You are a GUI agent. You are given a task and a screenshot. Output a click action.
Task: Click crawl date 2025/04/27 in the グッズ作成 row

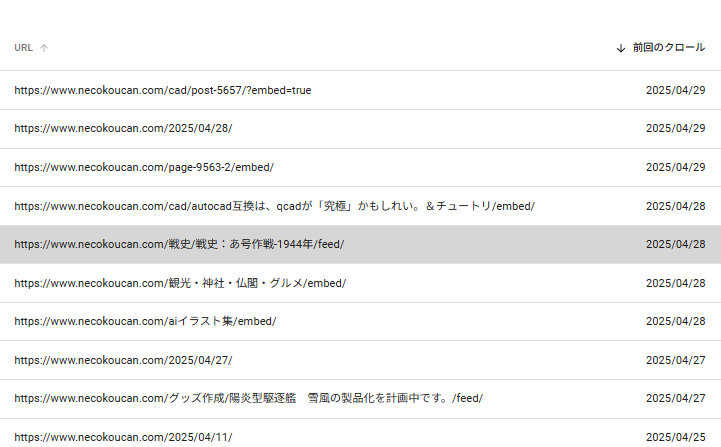(675, 398)
